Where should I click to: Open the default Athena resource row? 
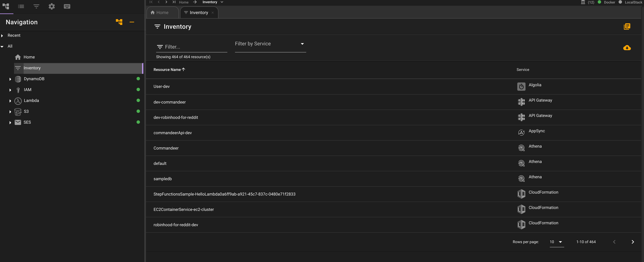(x=394, y=163)
